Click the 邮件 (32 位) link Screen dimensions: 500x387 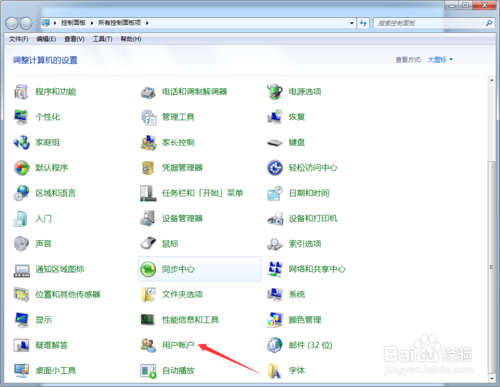tap(311, 345)
